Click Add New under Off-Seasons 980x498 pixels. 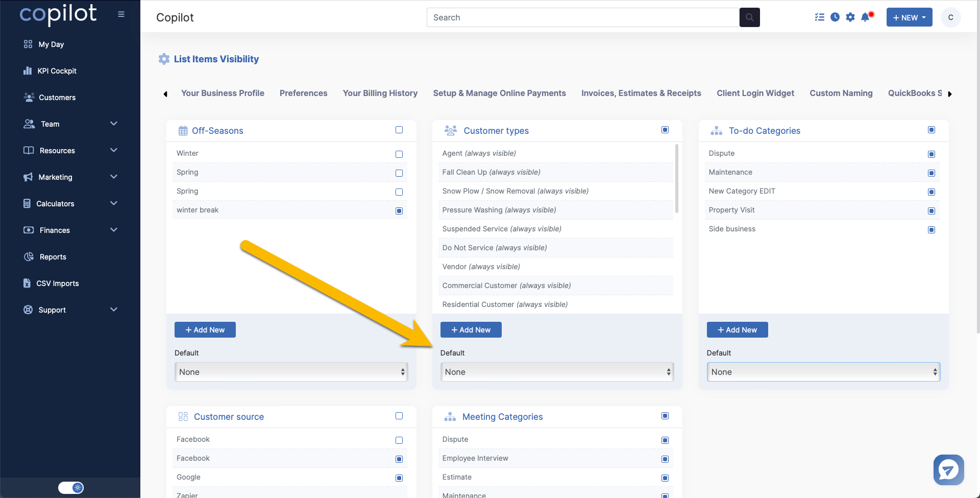click(205, 330)
